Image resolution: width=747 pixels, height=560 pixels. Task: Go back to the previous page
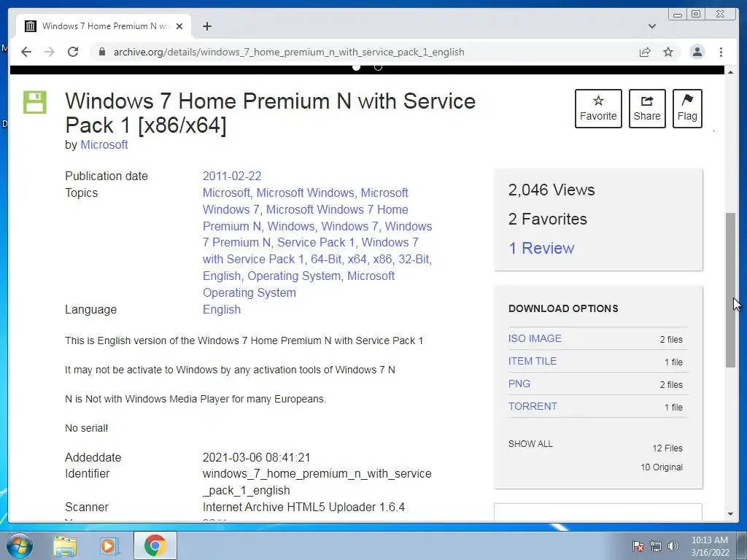[x=26, y=52]
